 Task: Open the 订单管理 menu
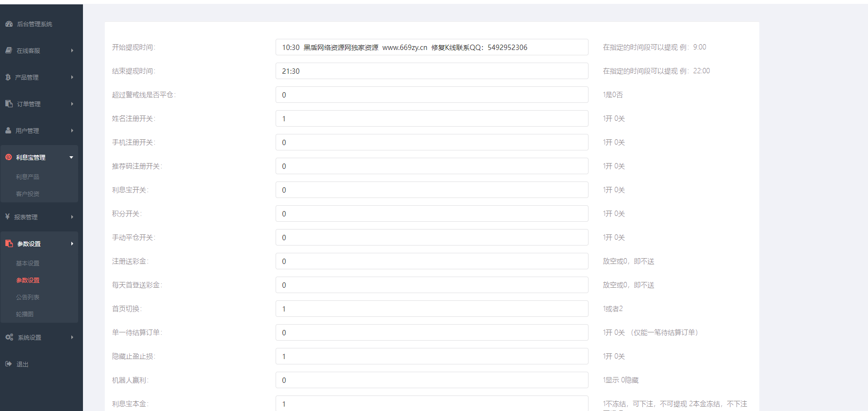click(29, 104)
